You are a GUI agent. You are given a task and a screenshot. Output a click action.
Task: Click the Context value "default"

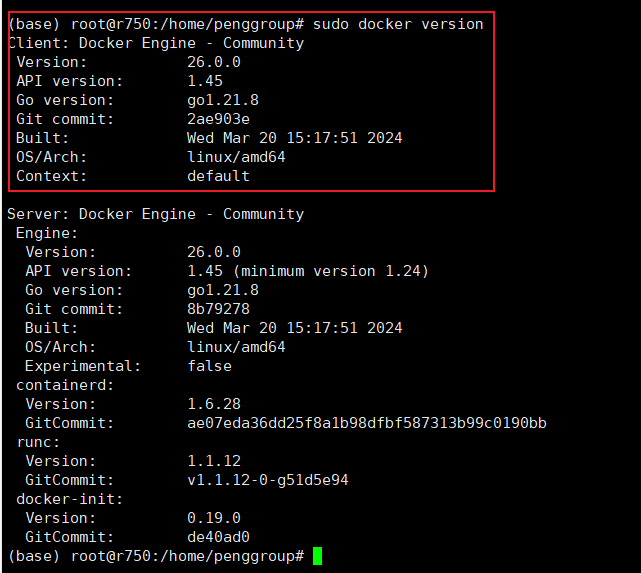(x=218, y=176)
